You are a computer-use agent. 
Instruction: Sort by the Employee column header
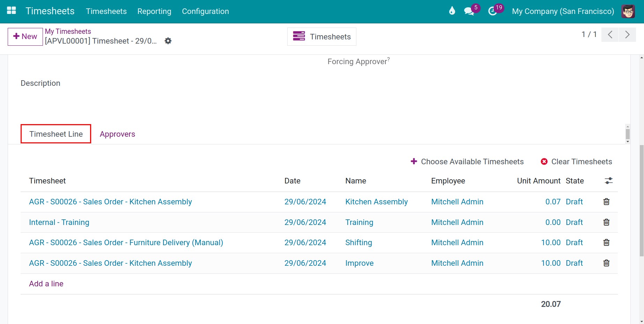(448, 181)
